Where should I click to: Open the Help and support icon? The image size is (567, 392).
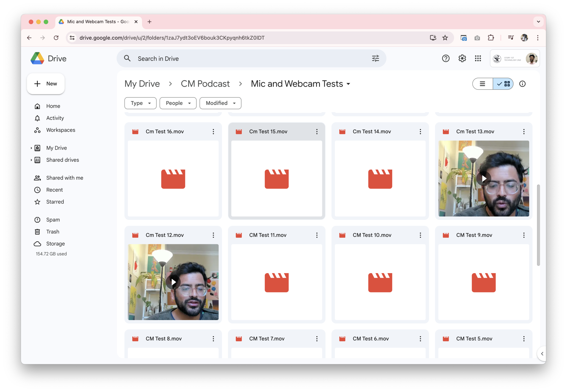click(x=445, y=58)
